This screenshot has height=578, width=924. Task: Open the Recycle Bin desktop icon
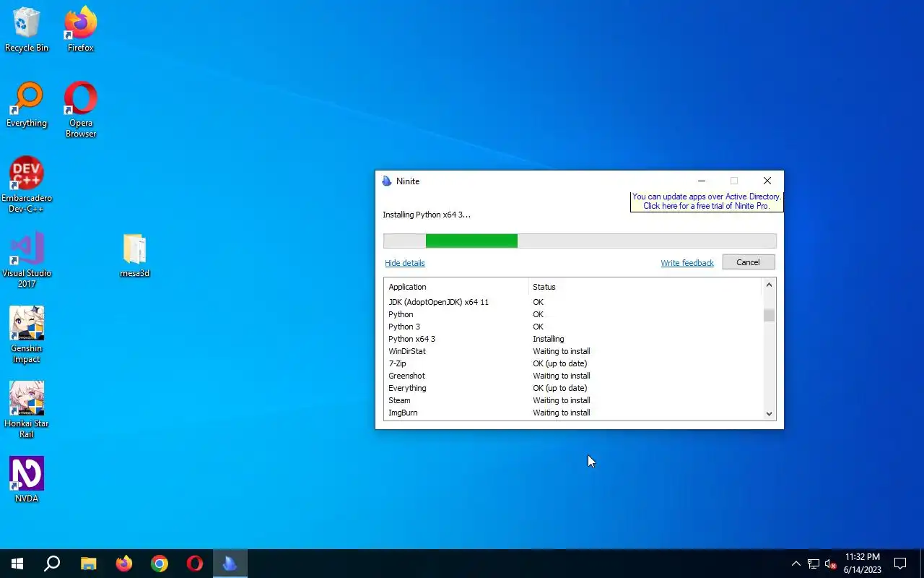click(x=27, y=30)
